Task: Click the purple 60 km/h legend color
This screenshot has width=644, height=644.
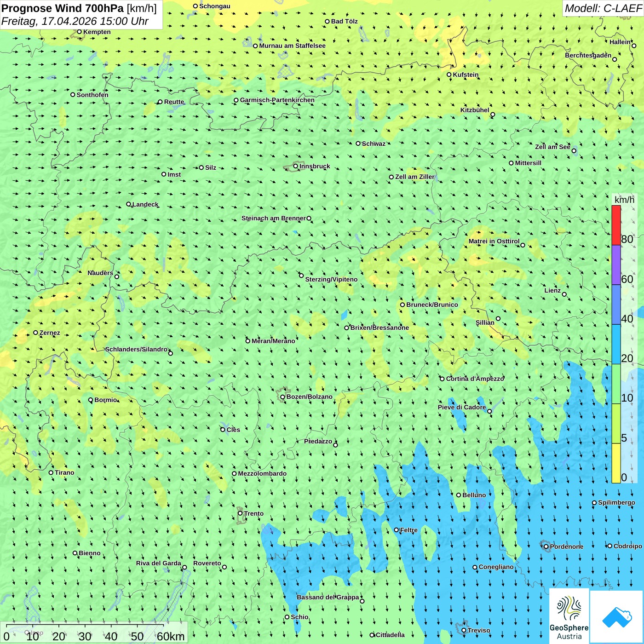Action: pos(616,265)
